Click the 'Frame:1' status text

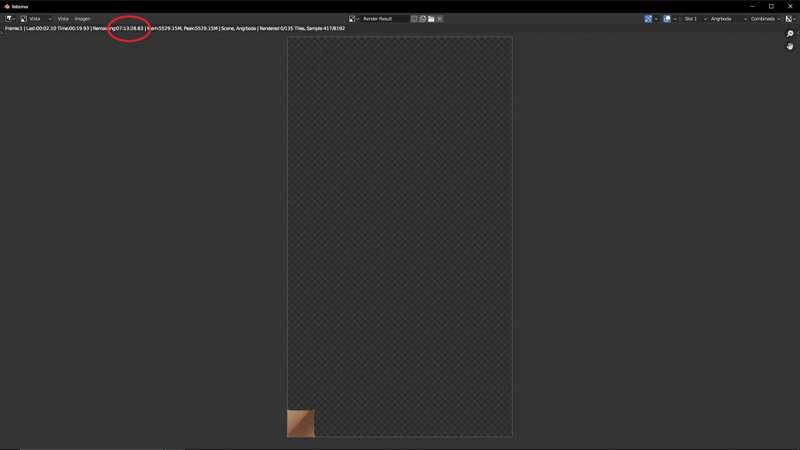pos(13,29)
